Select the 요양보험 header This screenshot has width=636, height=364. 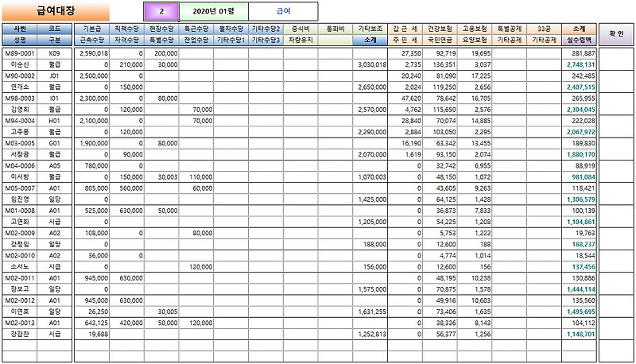click(x=475, y=40)
